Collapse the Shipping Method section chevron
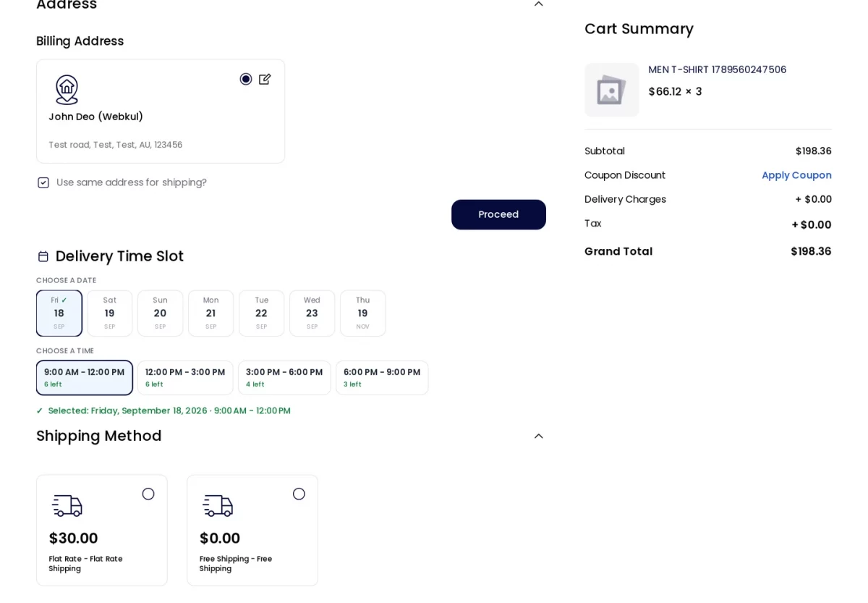This screenshot has width=868, height=603. pos(538,436)
